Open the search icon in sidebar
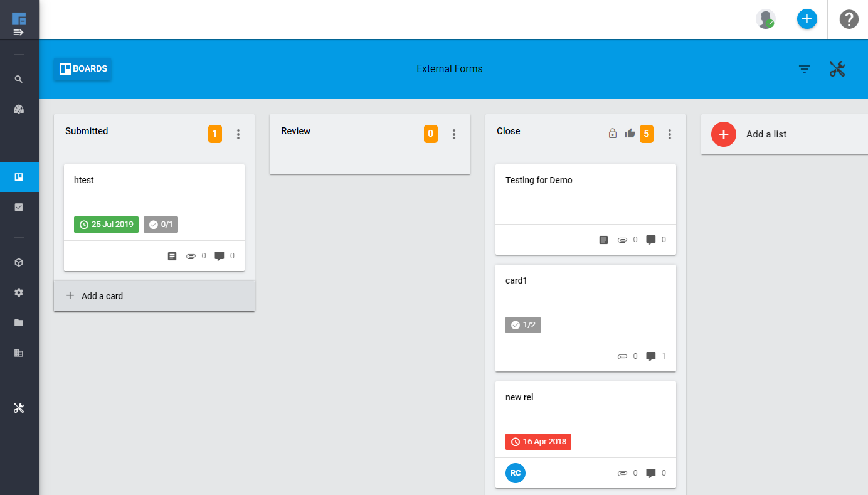This screenshot has height=495, width=868. (19, 79)
